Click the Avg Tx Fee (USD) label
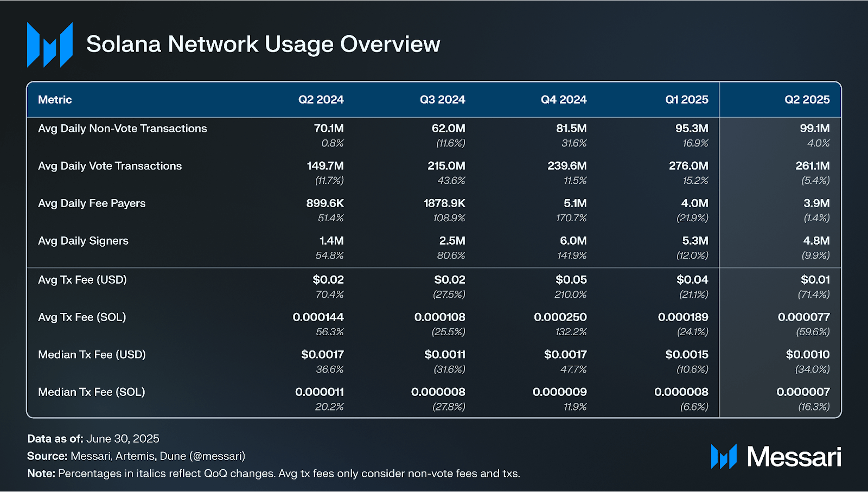This screenshot has width=868, height=492. 82,280
